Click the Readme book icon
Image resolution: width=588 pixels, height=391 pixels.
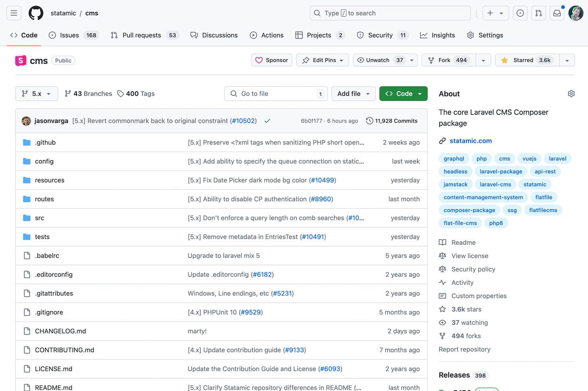pyautogui.click(x=442, y=242)
